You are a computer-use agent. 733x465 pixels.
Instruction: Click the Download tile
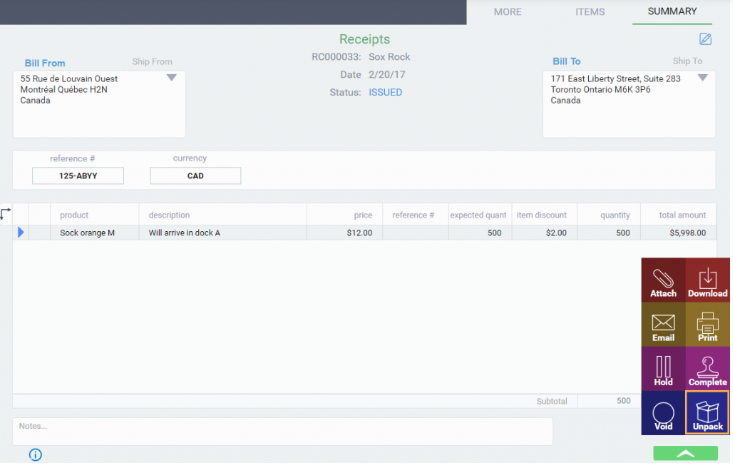pyautogui.click(x=710, y=281)
